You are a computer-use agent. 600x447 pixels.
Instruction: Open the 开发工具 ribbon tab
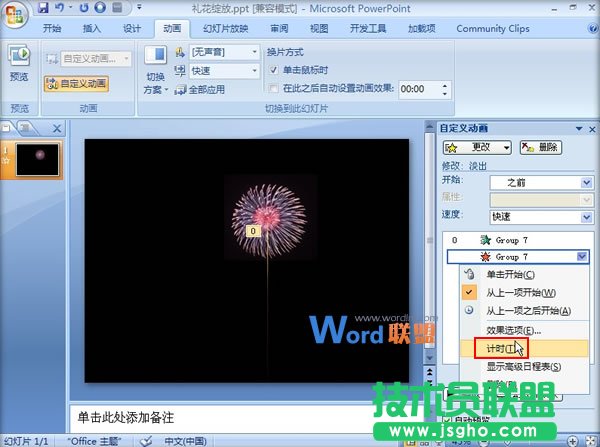point(368,29)
